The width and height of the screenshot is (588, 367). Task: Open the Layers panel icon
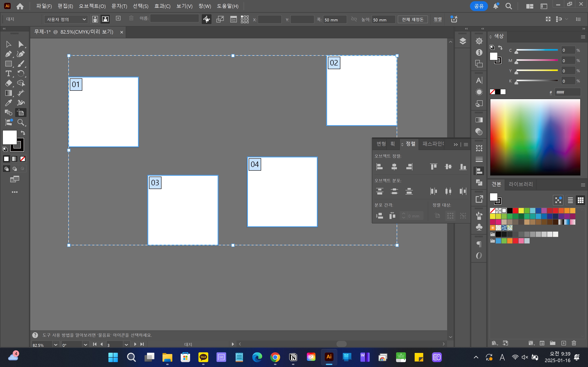(463, 41)
